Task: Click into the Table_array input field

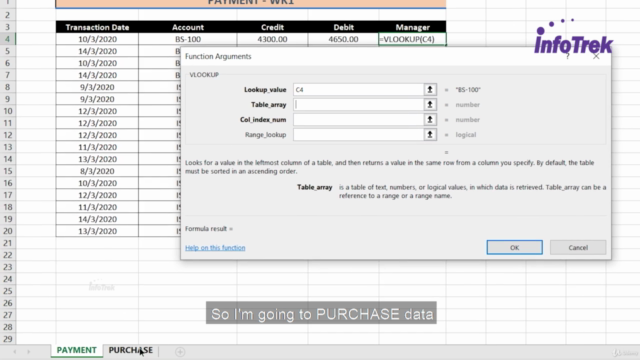Action: [358, 104]
